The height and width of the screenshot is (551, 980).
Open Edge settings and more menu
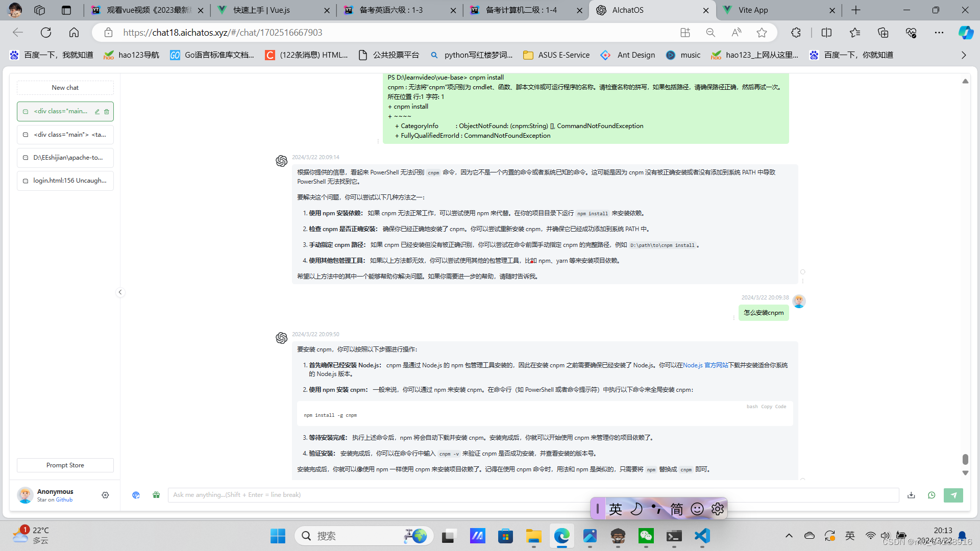pyautogui.click(x=939, y=33)
